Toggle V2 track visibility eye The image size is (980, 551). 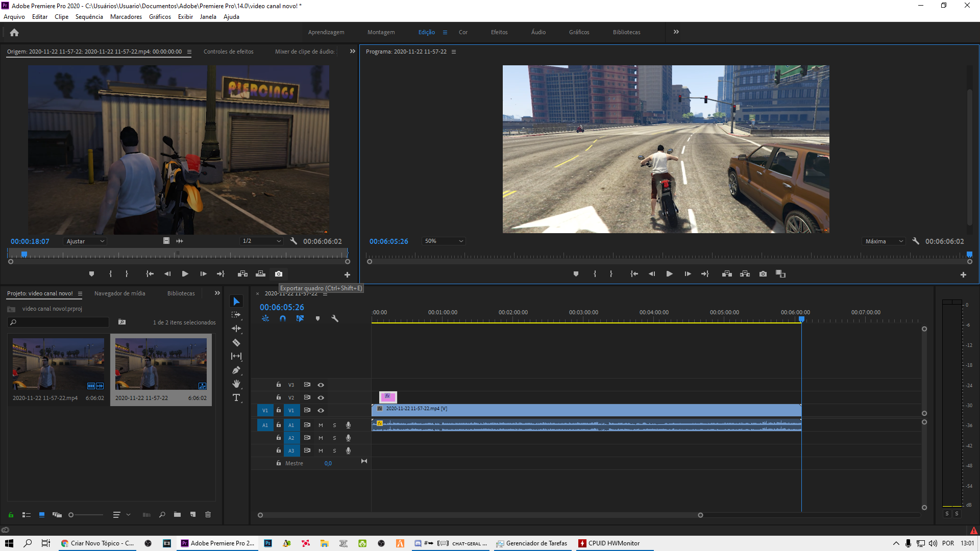[x=321, y=397]
